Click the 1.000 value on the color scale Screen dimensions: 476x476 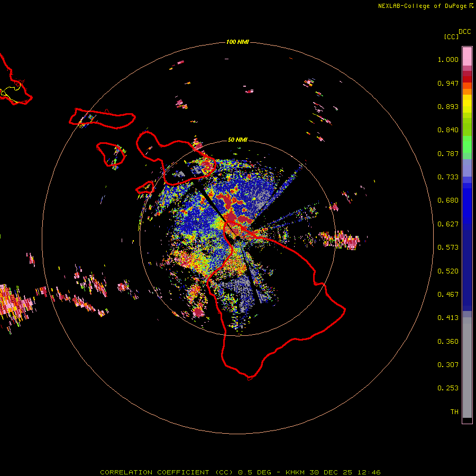click(448, 59)
